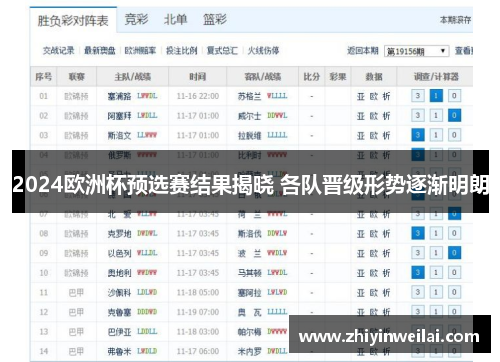Select outcome 1 for match 10

(x=436, y=273)
